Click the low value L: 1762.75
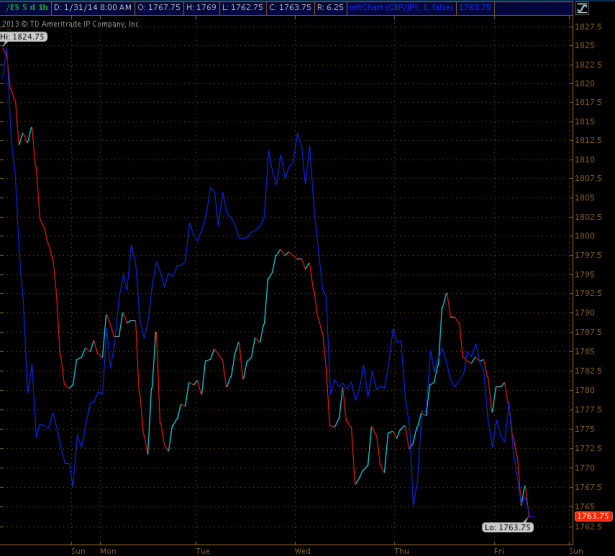Screen dimensions: 615x556 tap(242, 7)
